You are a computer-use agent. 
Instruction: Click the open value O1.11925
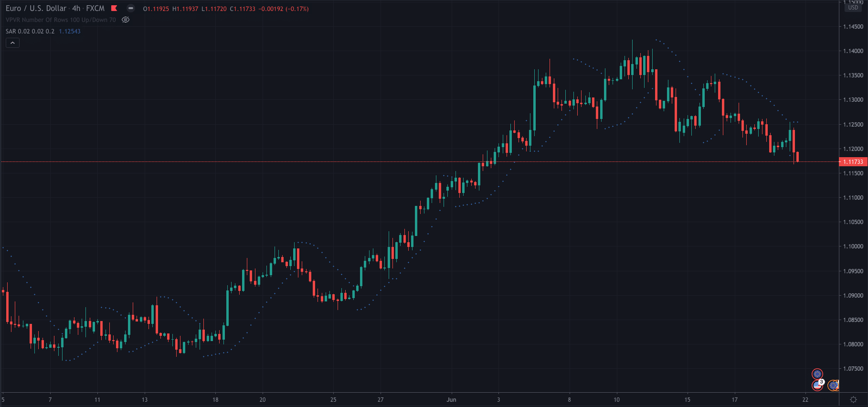point(156,9)
